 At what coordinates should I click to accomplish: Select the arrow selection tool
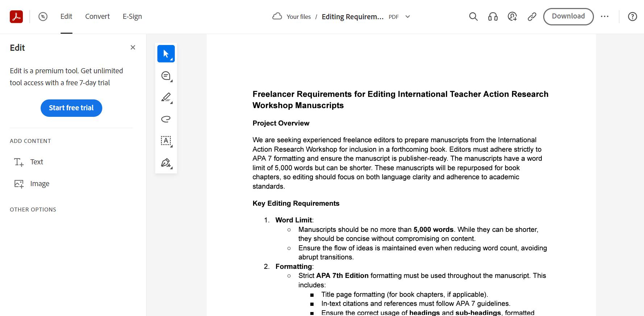pyautogui.click(x=166, y=54)
